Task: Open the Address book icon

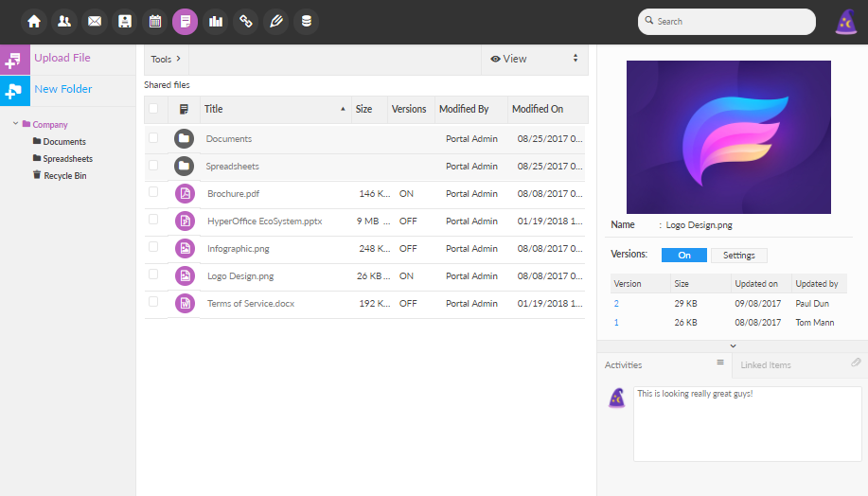Action: [x=125, y=22]
